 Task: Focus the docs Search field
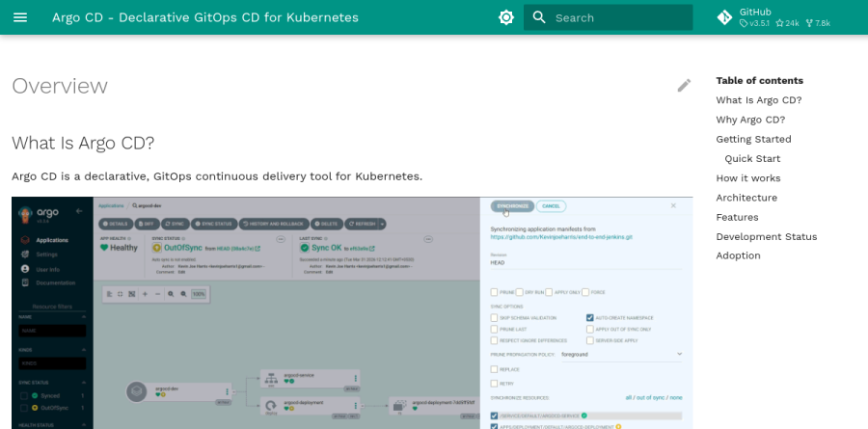pyautogui.click(x=608, y=17)
